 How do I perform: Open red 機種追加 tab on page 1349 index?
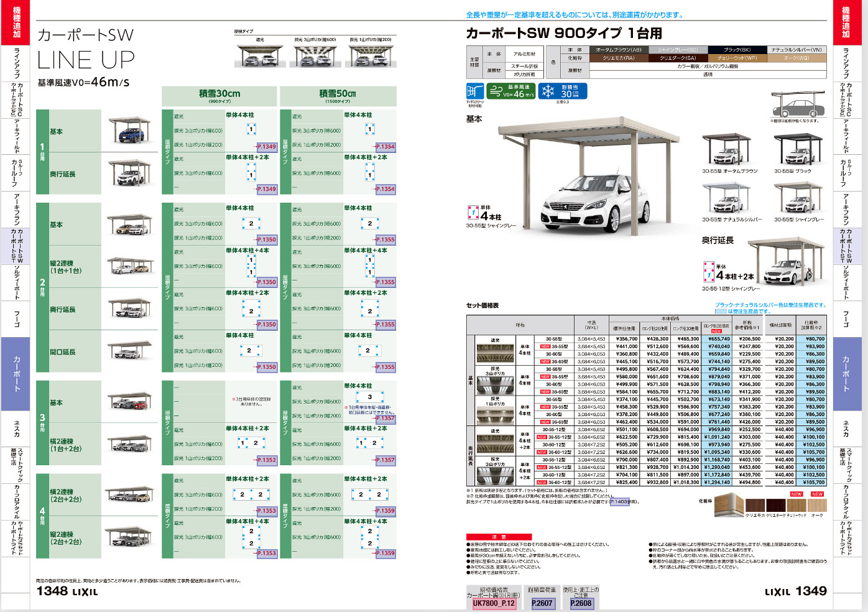click(x=847, y=22)
